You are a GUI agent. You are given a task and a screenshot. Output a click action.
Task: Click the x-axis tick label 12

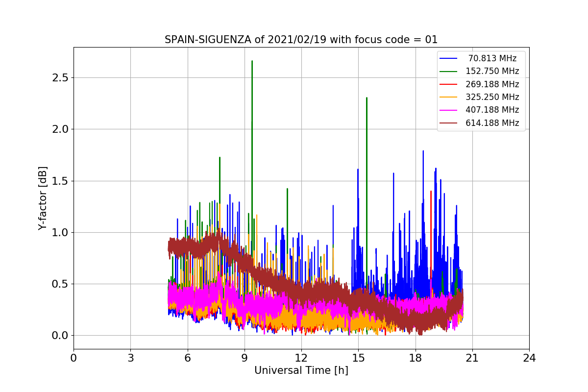point(301,358)
